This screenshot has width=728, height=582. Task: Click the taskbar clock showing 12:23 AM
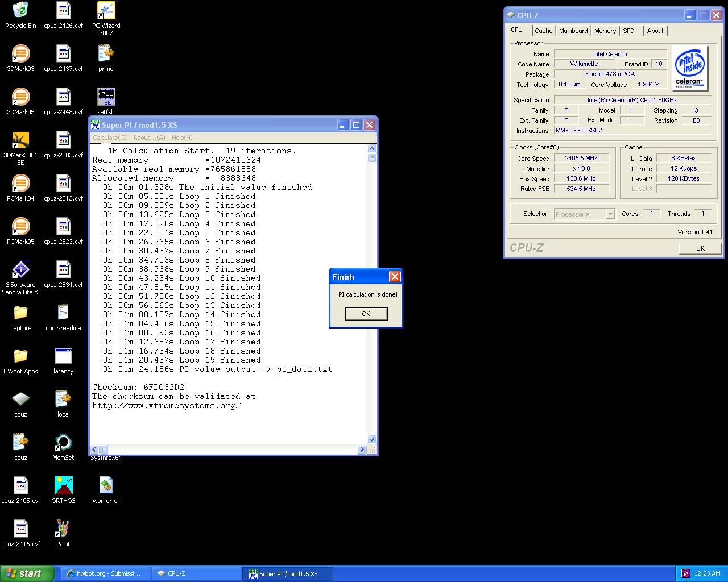click(x=708, y=573)
